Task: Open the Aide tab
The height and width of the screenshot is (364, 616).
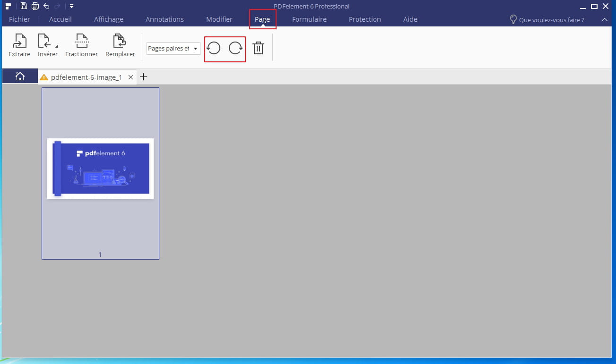Action: 410,19
